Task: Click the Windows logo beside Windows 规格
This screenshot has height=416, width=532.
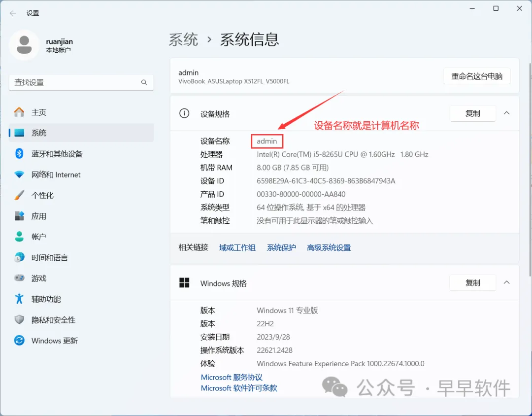Action: pos(184,282)
